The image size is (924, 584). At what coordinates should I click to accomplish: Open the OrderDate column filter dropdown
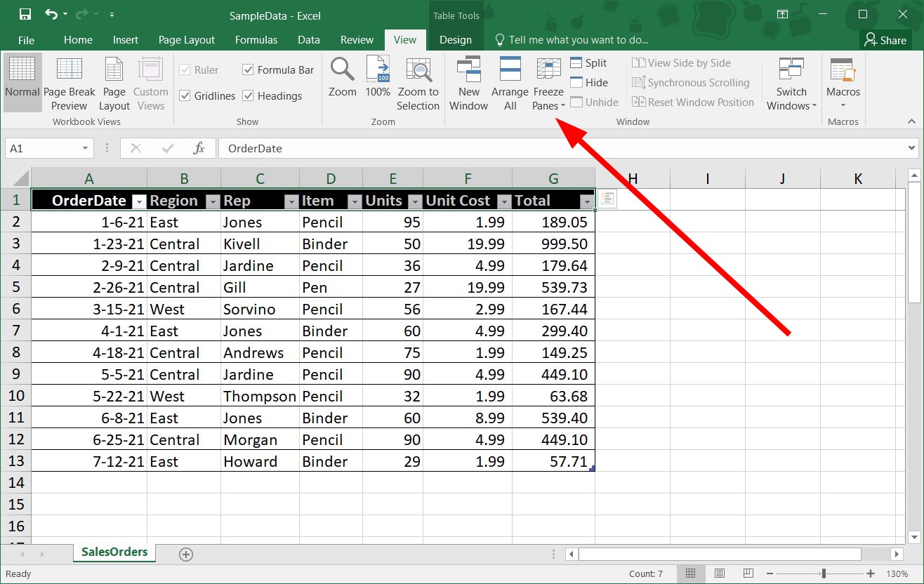[x=139, y=201]
